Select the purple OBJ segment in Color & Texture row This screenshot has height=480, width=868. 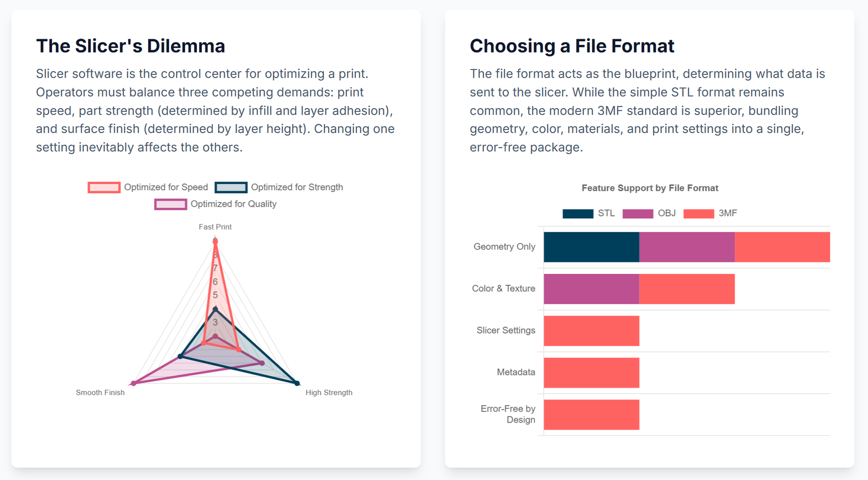pyautogui.click(x=591, y=289)
